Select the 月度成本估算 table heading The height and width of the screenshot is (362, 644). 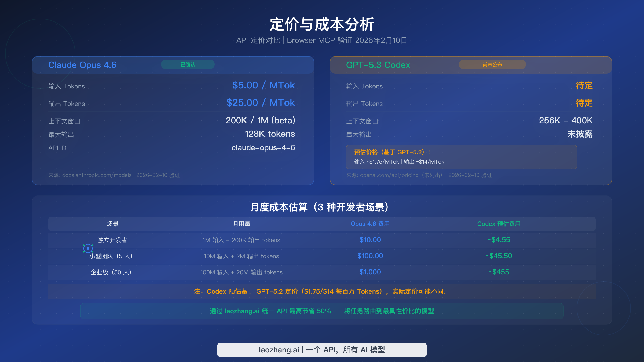(x=320, y=207)
